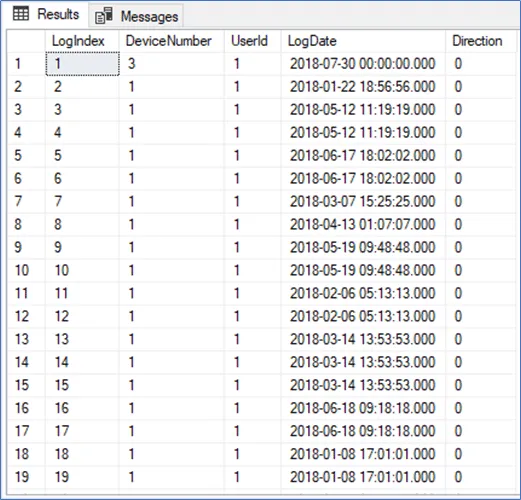Click UserId cell in row 13
This screenshot has width=521, height=500.
click(x=253, y=339)
